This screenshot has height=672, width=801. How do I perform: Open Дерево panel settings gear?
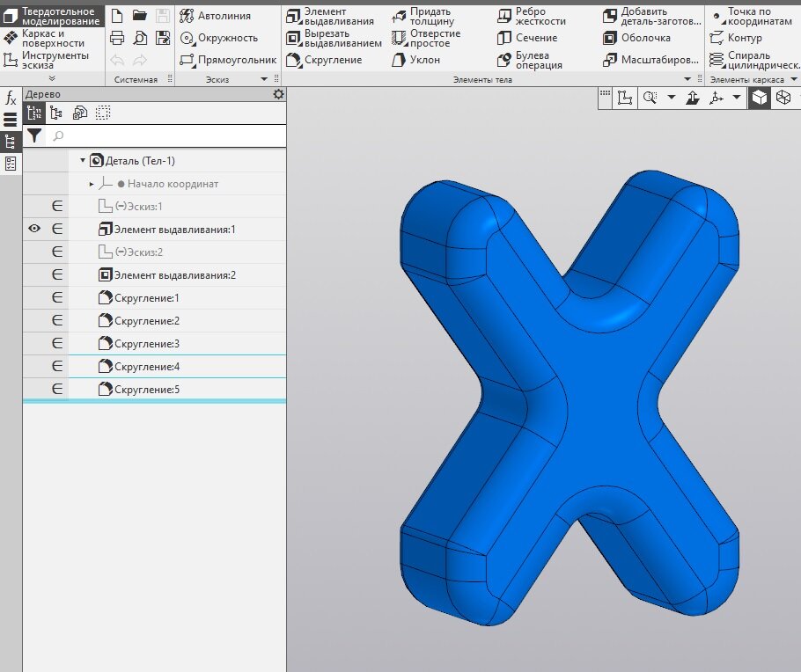[x=278, y=94]
